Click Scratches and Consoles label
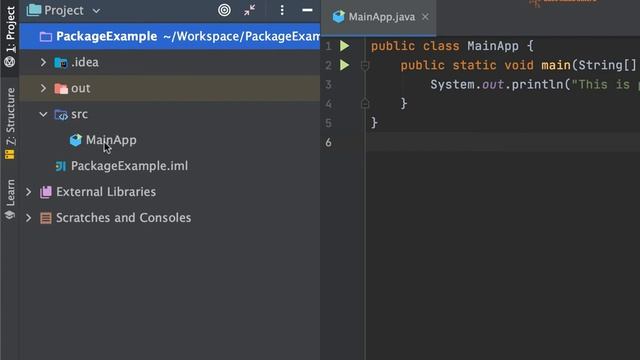Image resolution: width=640 pixels, height=360 pixels. [x=124, y=218]
